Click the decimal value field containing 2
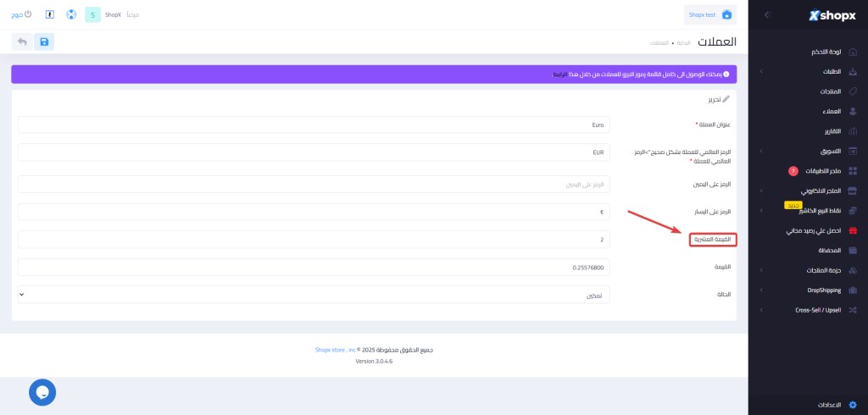 (313, 240)
